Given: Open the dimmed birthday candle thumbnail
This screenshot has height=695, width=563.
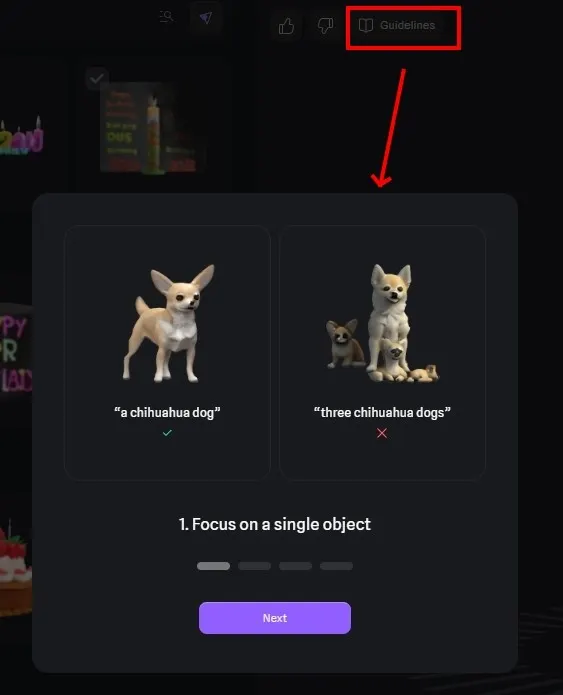Looking at the screenshot, I should 149,128.
